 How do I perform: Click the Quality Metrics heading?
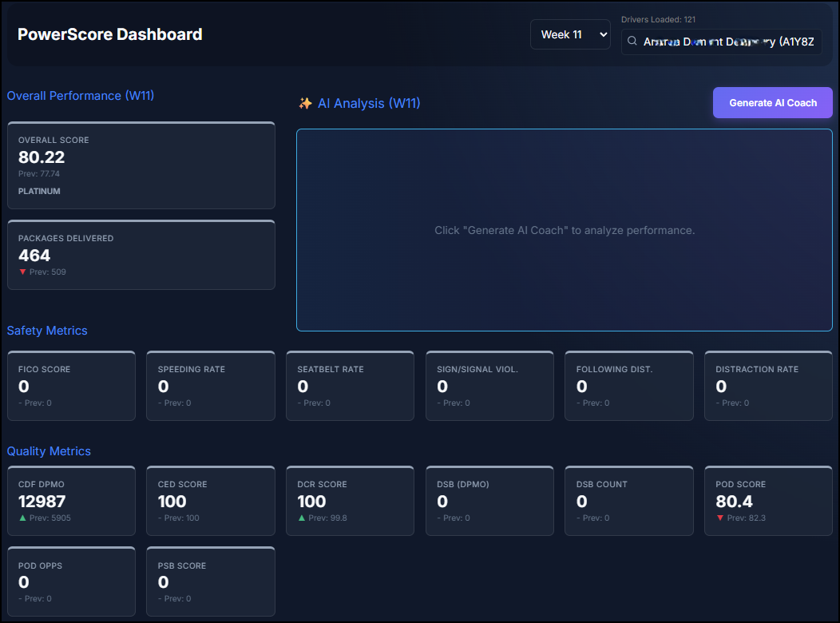pyautogui.click(x=49, y=451)
